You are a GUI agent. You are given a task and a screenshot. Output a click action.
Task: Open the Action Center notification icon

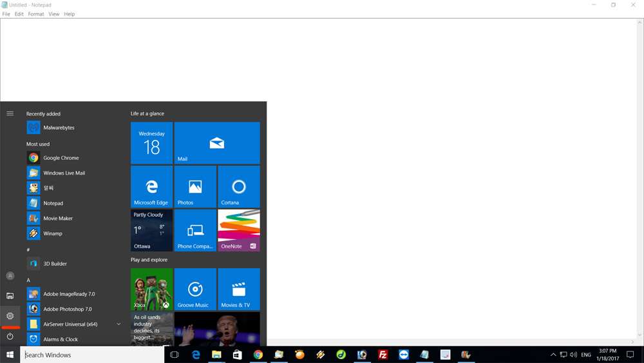pos(630,355)
